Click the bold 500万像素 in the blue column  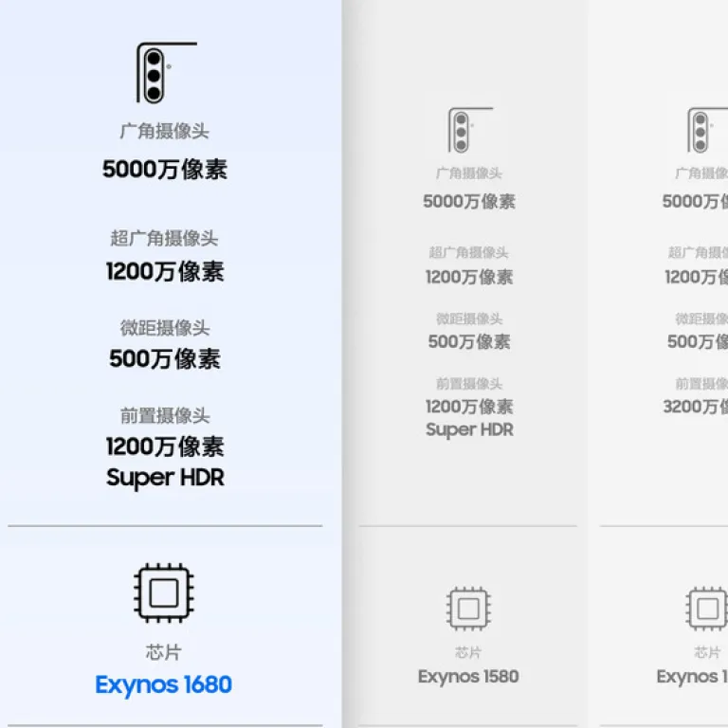pos(165,359)
